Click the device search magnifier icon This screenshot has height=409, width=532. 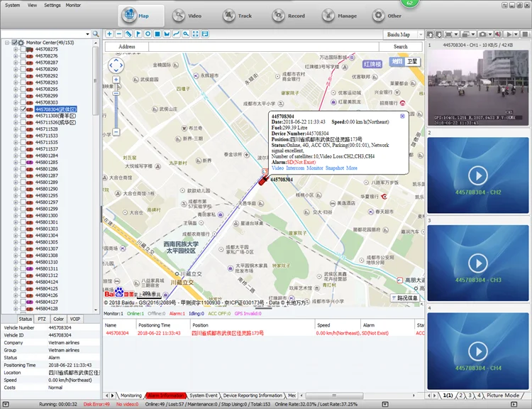96,34
